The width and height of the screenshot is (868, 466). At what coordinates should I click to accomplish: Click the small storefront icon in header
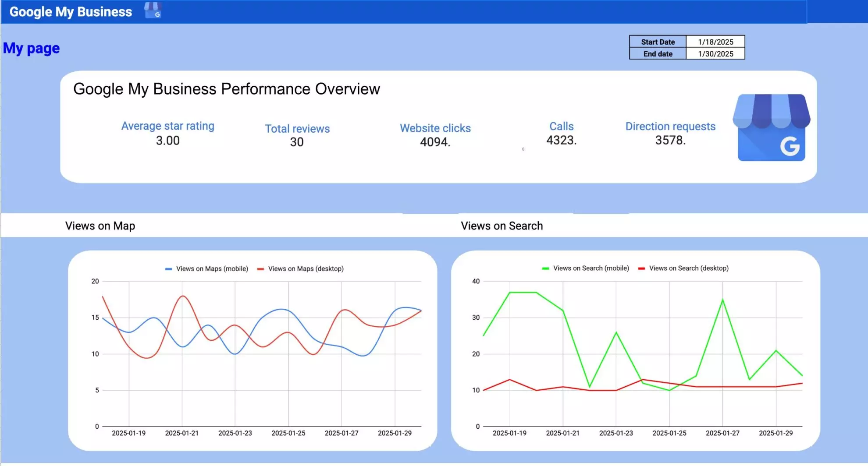pyautogui.click(x=153, y=11)
